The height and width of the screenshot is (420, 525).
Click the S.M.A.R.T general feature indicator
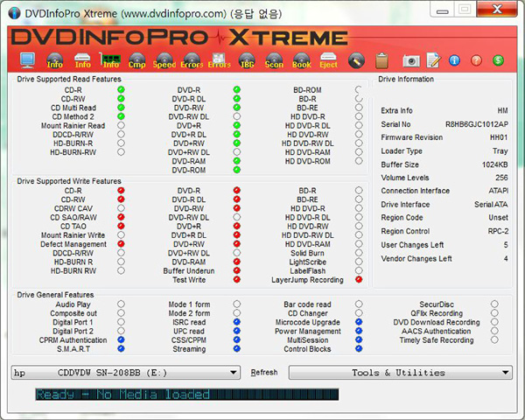(121, 348)
